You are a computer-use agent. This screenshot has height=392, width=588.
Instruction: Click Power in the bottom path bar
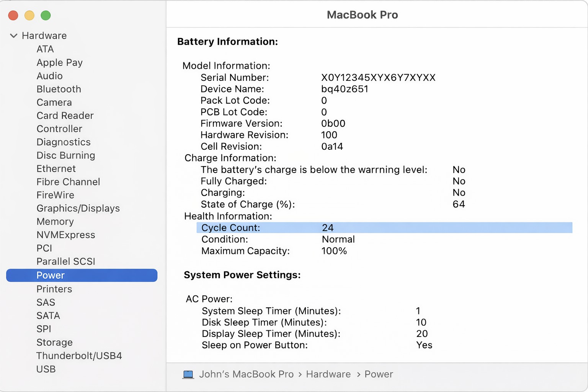tap(379, 374)
